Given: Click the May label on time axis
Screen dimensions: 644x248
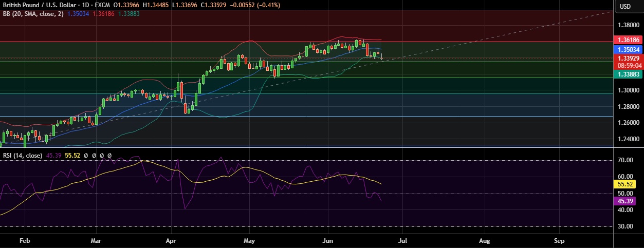Looking at the screenshot, I should click(249, 240).
